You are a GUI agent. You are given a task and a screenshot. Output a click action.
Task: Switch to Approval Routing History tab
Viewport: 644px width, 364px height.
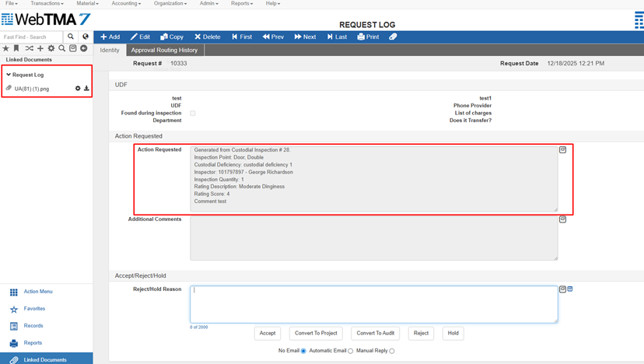[x=164, y=50]
